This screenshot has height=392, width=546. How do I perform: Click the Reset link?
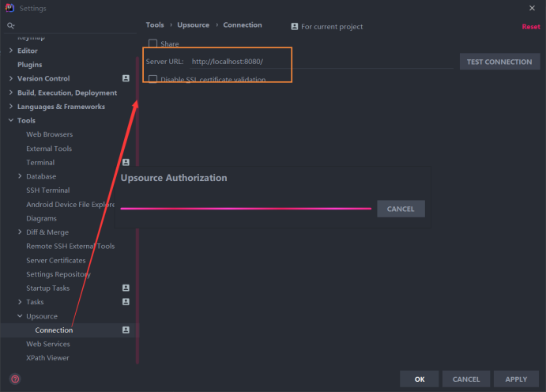tap(531, 27)
